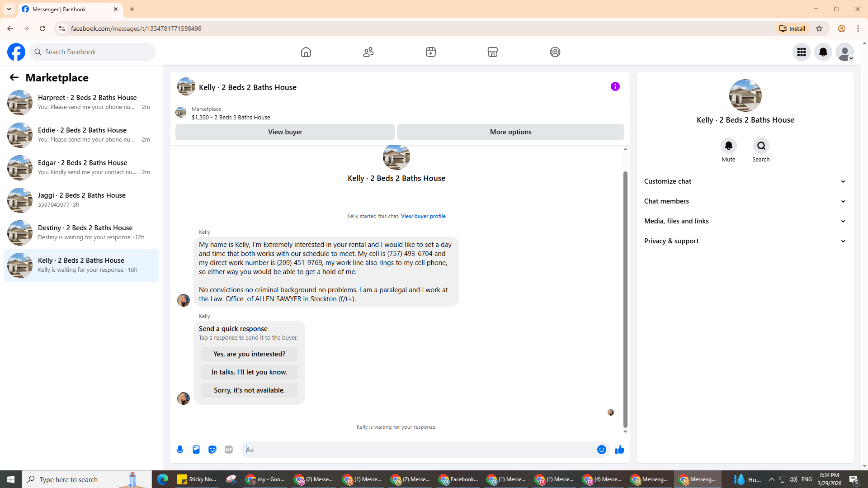
Task: Open the Harpreet 2 Beds 2 Baths conversation
Action: point(81,103)
